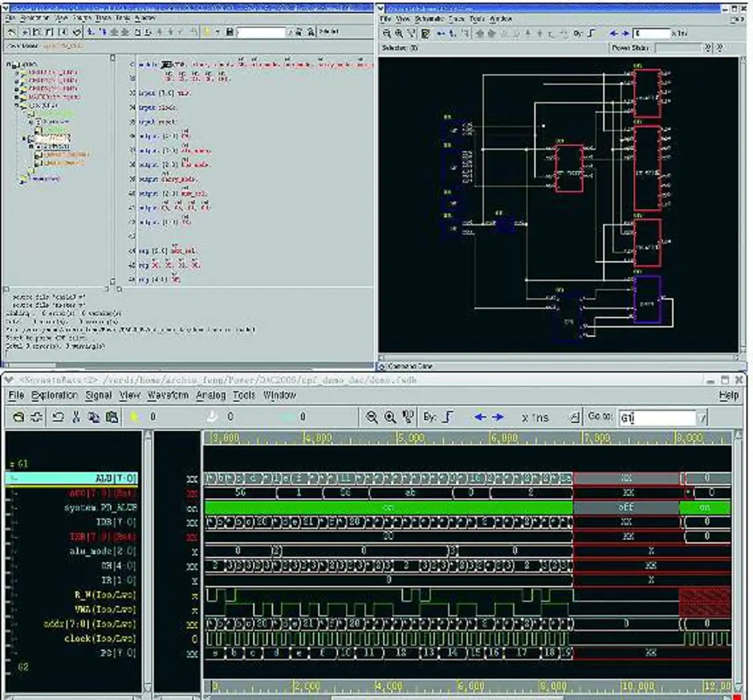Open the Signal menu in waveform window

[98, 395]
